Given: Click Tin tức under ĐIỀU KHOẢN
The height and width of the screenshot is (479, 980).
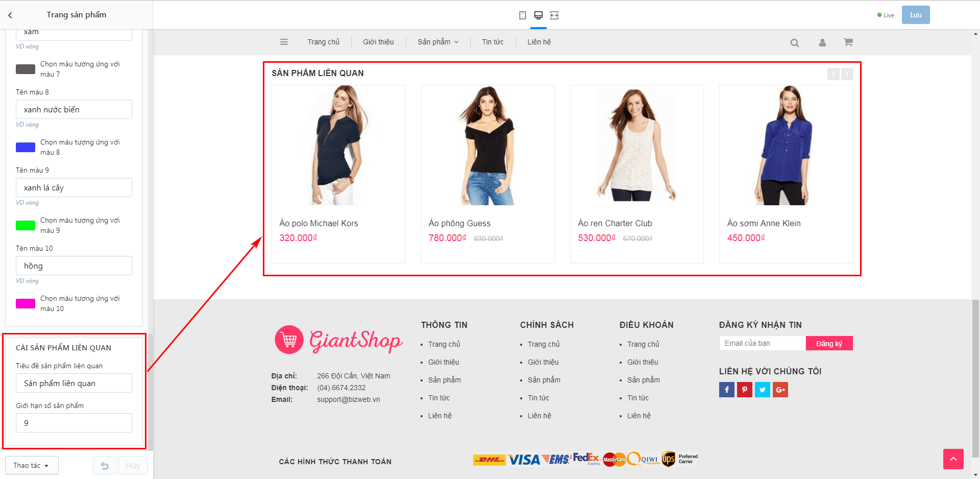Looking at the screenshot, I should point(638,398).
